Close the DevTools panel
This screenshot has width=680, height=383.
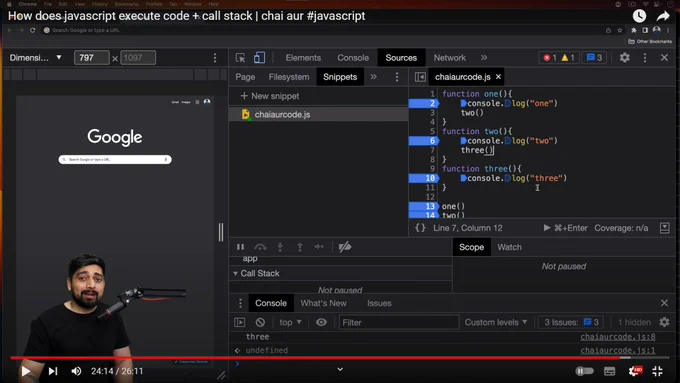[x=664, y=58]
